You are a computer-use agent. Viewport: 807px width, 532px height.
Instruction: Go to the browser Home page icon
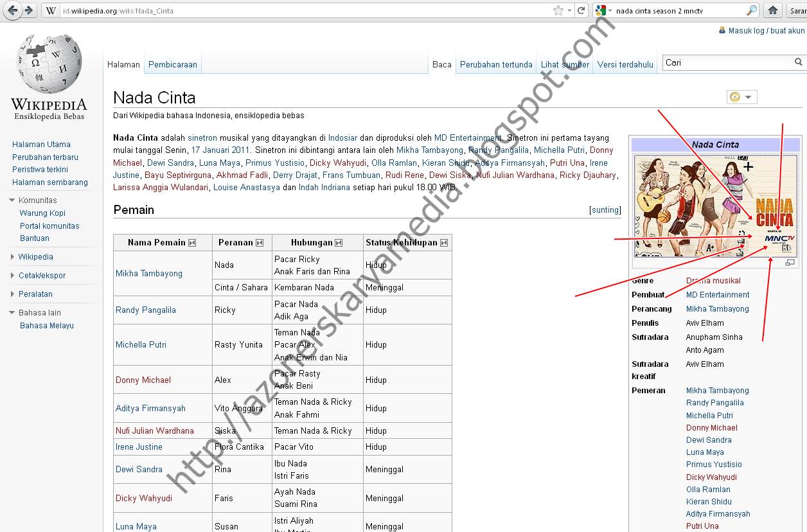click(773, 10)
